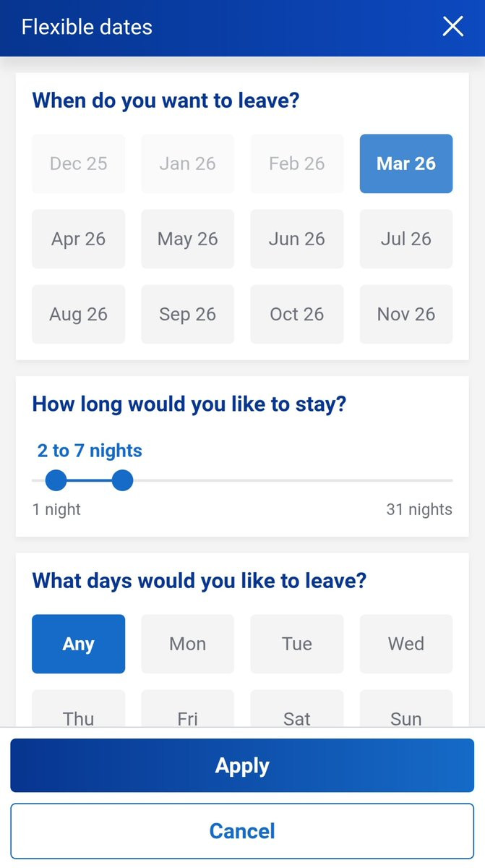
Task: Deselect the highlighted Mar 26 month
Action: tap(406, 163)
